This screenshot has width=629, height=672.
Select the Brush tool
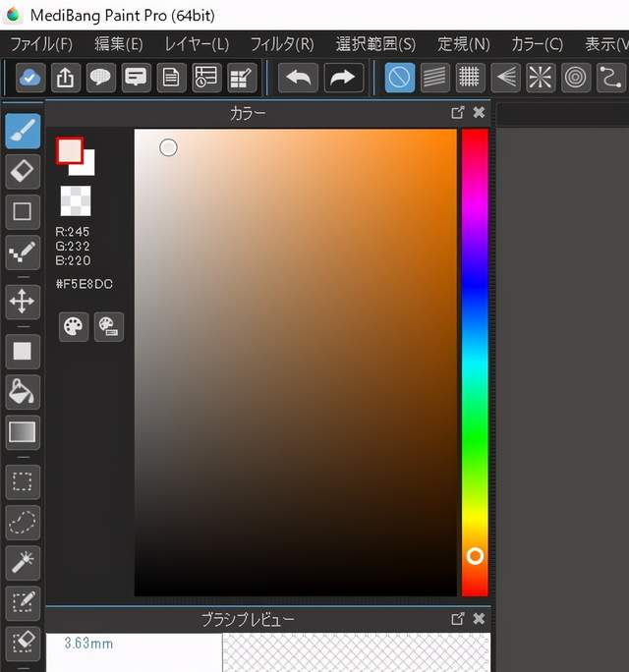tap(23, 131)
